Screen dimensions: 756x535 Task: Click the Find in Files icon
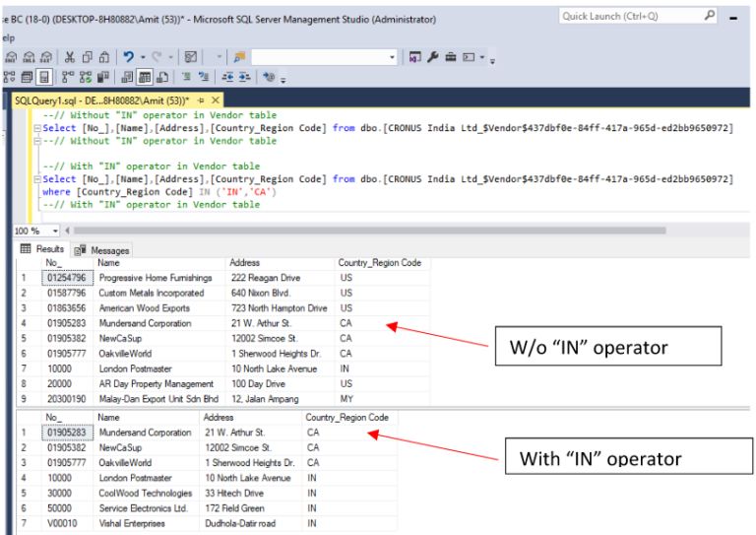pos(239,57)
